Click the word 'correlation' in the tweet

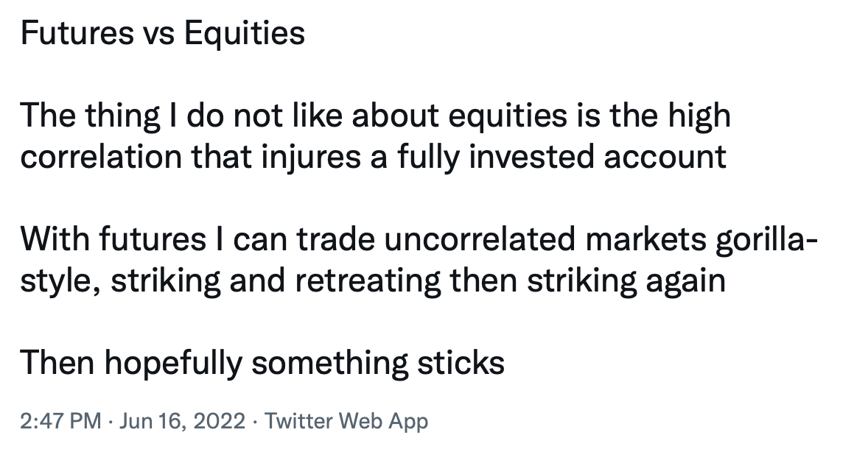point(101,157)
